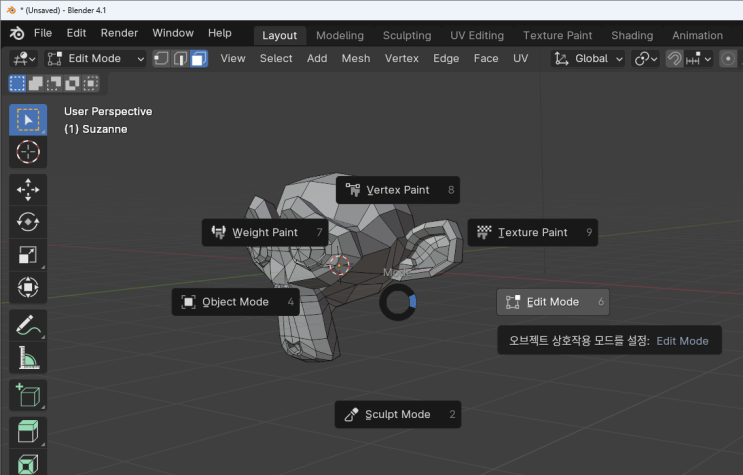The image size is (743, 475).
Task: Open the Vertex menu
Action: point(402,59)
